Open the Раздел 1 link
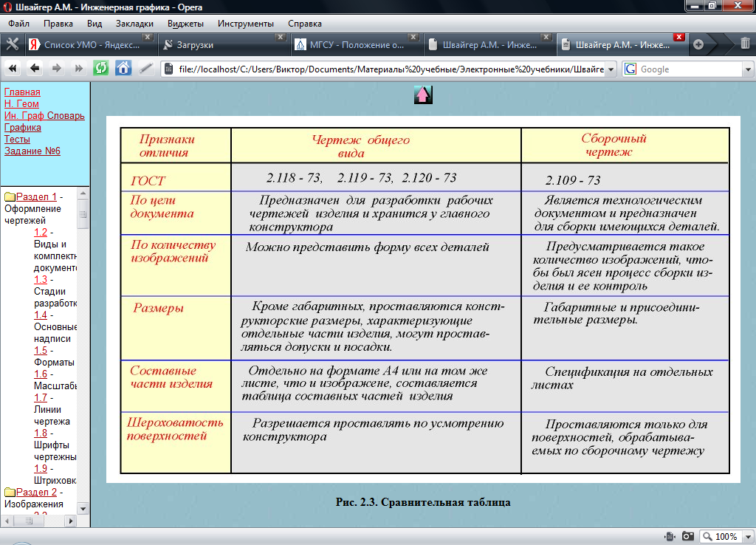Screen dimensions: 756x545 click(36, 196)
